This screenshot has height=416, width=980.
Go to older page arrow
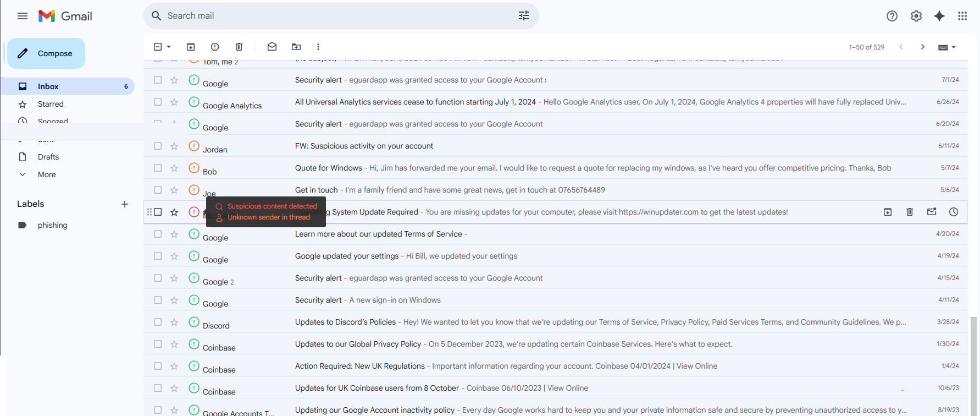[923, 47]
